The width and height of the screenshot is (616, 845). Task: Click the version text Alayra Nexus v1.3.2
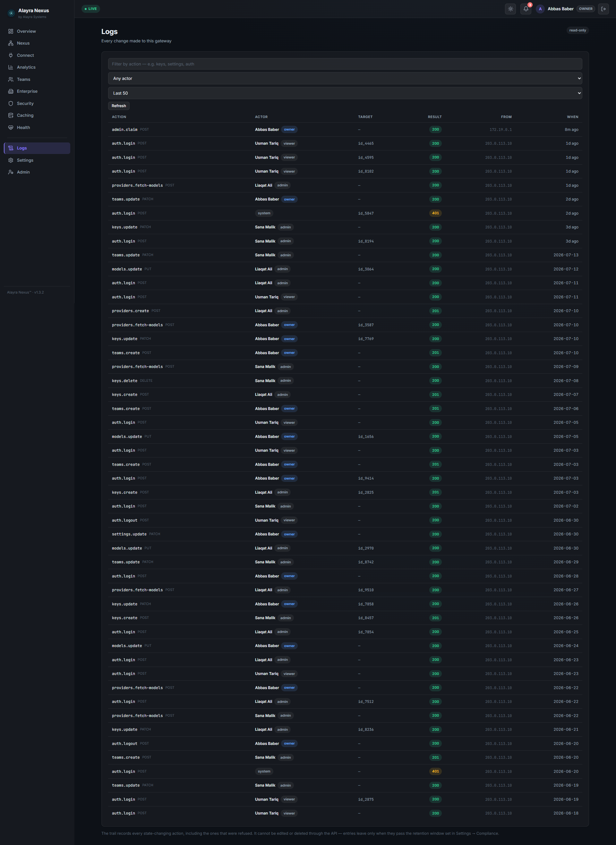click(x=25, y=292)
